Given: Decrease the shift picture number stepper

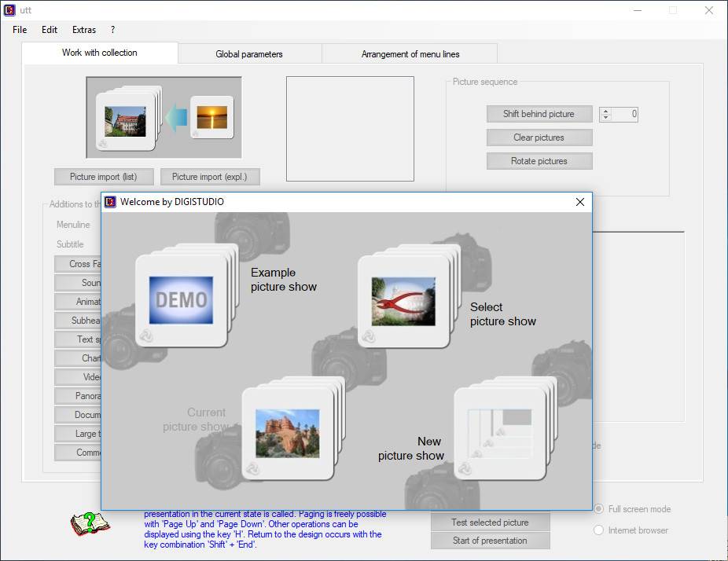Looking at the screenshot, I should coord(605,117).
